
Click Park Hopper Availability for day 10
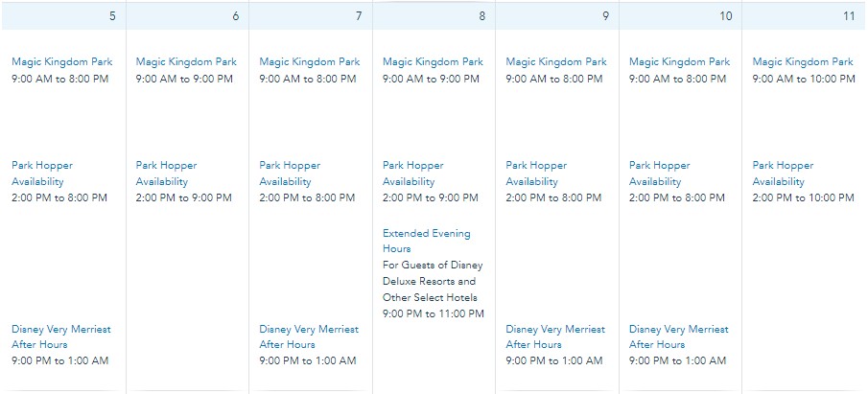pyautogui.click(x=659, y=174)
